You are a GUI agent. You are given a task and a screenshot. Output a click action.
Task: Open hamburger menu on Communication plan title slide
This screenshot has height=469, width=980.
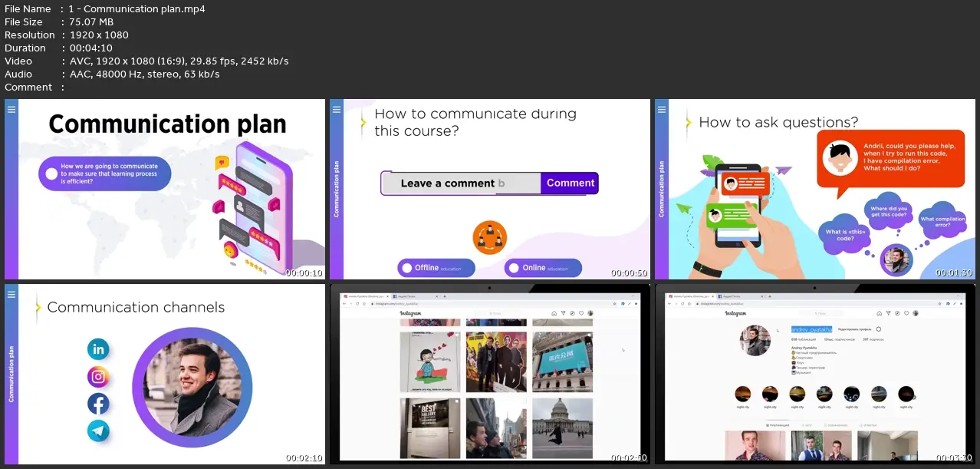(x=11, y=110)
